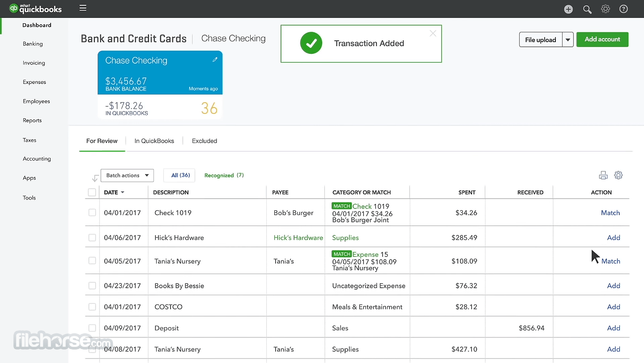Edit Chase Checking card with pencil icon

215,60
